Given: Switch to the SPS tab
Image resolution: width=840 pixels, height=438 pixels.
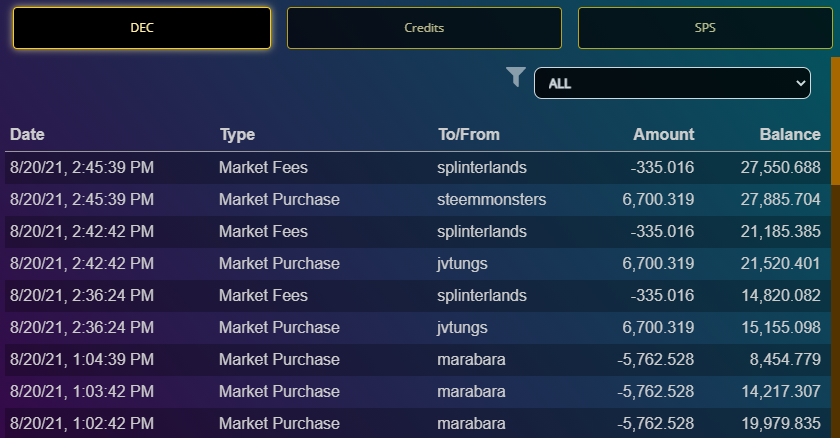Looking at the screenshot, I should click(x=704, y=28).
